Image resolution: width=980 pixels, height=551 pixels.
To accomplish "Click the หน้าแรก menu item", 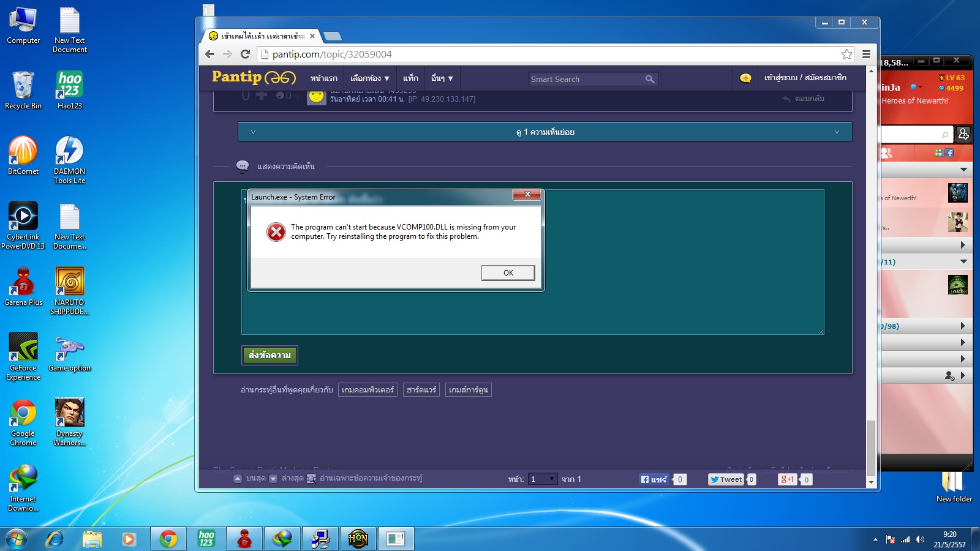I will (x=323, y=78).
